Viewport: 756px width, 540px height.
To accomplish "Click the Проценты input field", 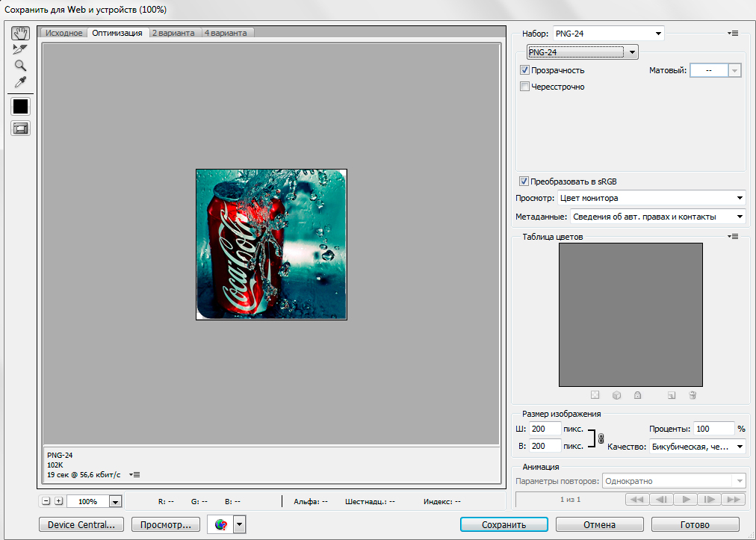I will click(713, 429).
